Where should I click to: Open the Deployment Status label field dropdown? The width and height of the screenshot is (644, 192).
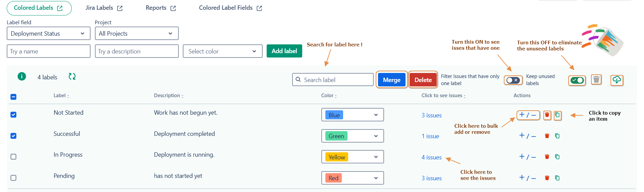click(x=49, y=34)
